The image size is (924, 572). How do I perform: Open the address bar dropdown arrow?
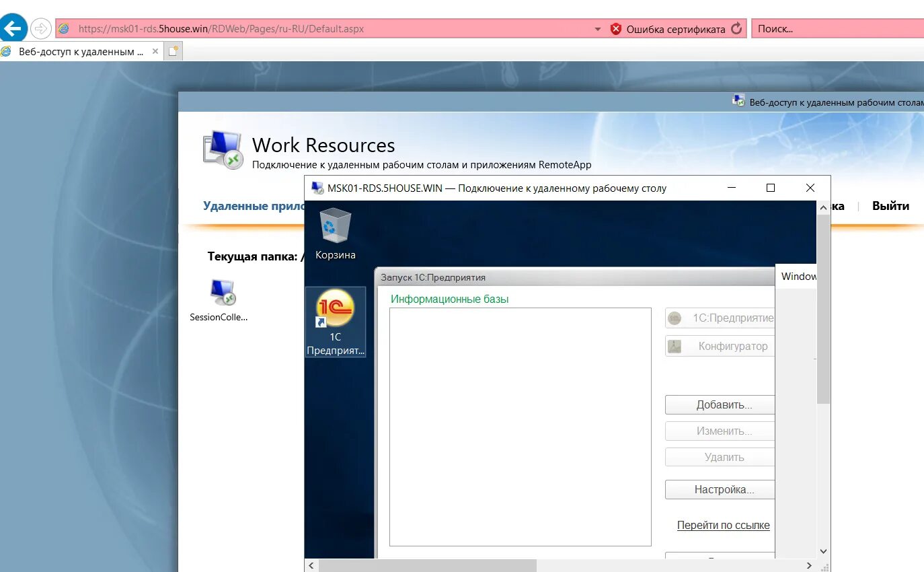point(598,30)
